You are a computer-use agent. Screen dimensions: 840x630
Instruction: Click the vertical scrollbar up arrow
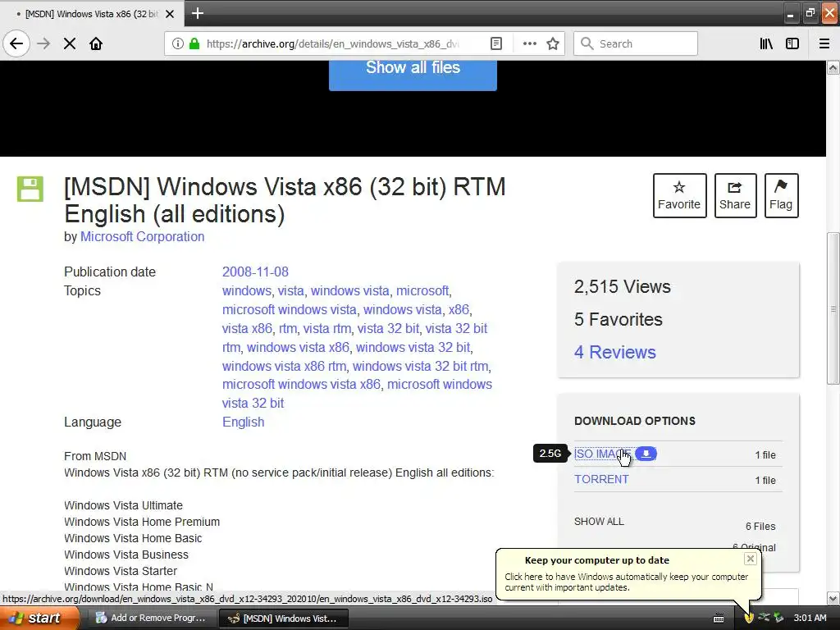coord(833,67)
